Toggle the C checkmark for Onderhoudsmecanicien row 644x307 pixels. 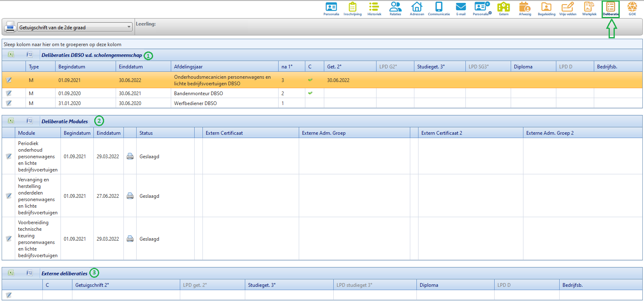pyautogui.click(x=310, y=80)
